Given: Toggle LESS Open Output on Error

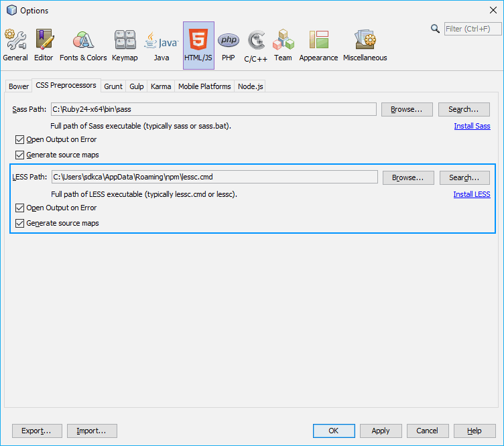Looking at the screenshot, I should point(20,208).
